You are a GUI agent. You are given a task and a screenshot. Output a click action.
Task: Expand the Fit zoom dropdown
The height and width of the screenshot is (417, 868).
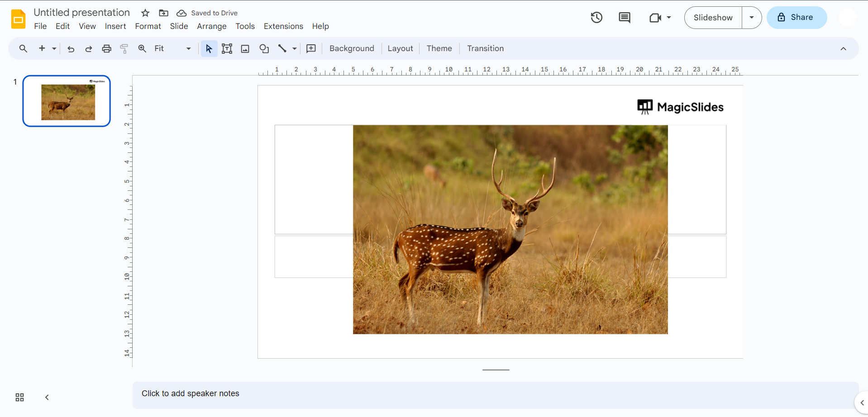188,49
